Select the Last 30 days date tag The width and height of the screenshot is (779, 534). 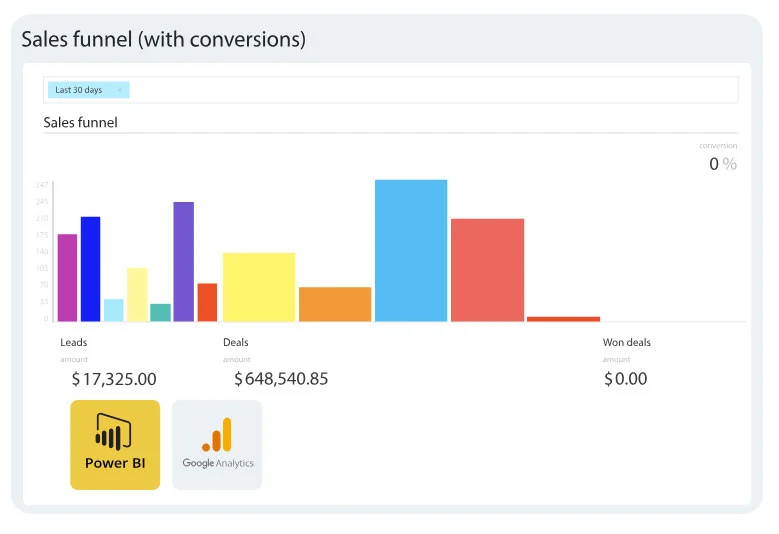[x=78, y=90]
